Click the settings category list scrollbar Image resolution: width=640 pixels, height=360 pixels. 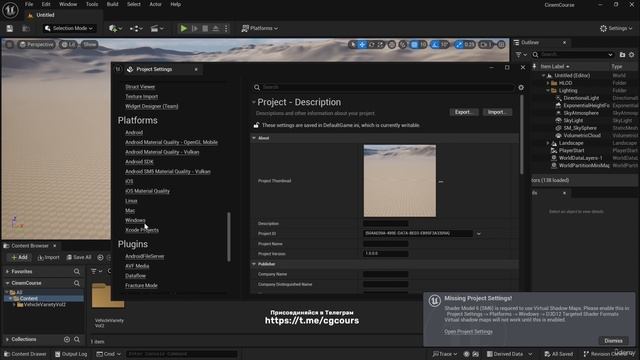point(229,236)
